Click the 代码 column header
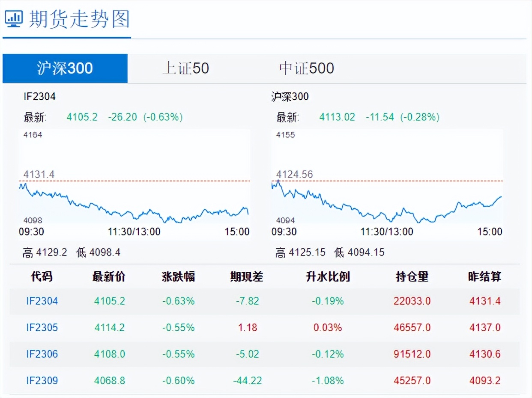Viewport: 532px width, 398px height. [42, 276]
